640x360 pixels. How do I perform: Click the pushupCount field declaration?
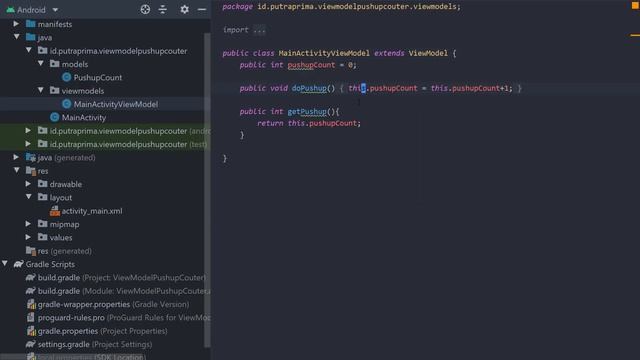[311, 65]
